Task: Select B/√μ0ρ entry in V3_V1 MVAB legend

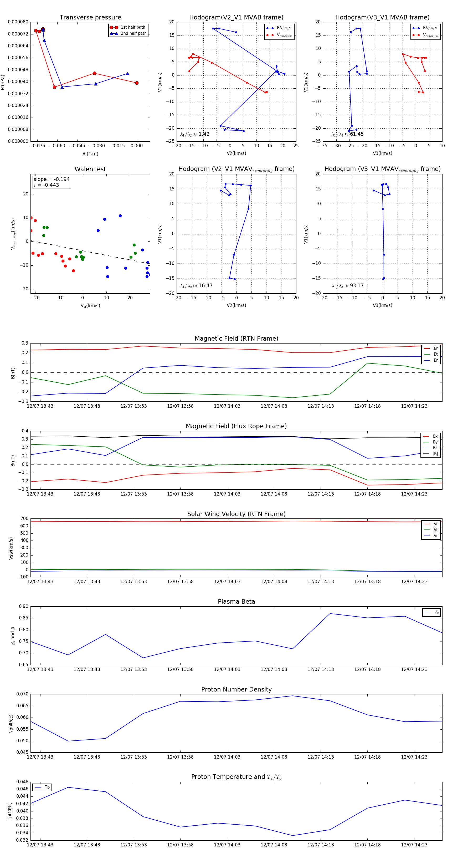Action: (x=425, y=28)
